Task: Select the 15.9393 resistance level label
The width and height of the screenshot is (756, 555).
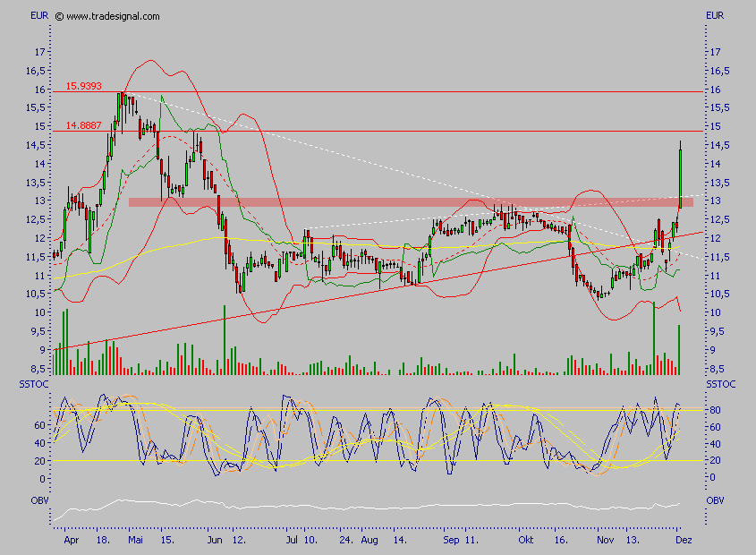Action: [x=83, y=87]
